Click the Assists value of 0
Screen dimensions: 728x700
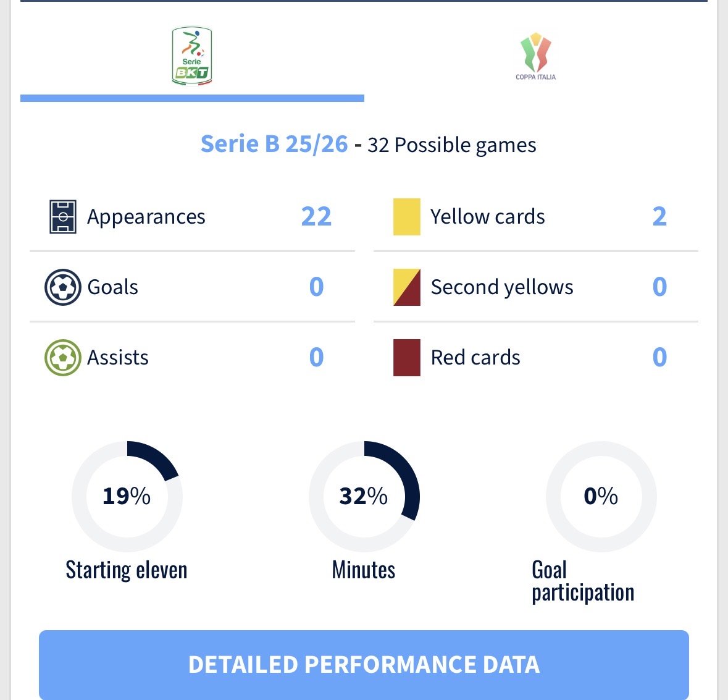(316, 358)
